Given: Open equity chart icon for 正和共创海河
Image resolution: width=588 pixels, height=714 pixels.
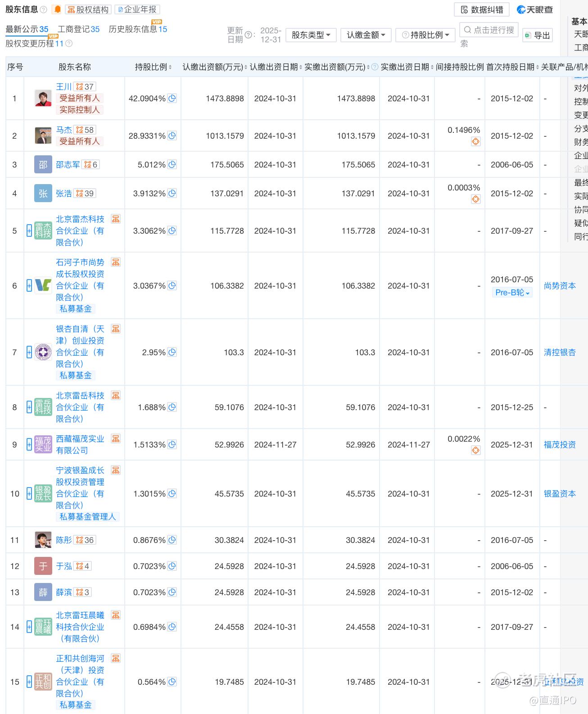Looking at the screenshot, I should pos(116,659).
